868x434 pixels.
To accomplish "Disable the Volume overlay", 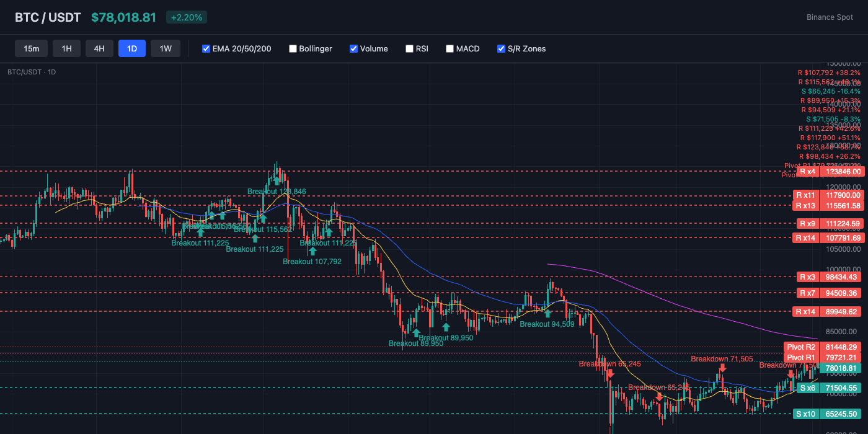I will tap(353, 48).
